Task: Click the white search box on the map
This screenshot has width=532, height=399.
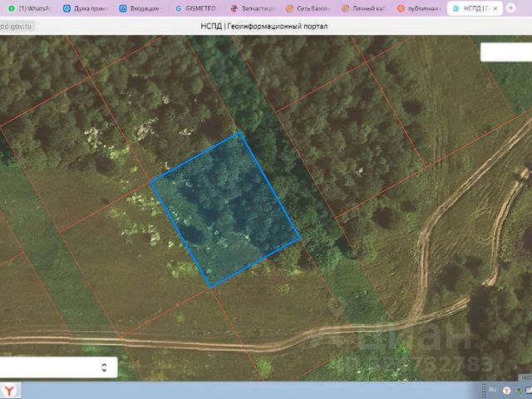Action: click(506, 52)
